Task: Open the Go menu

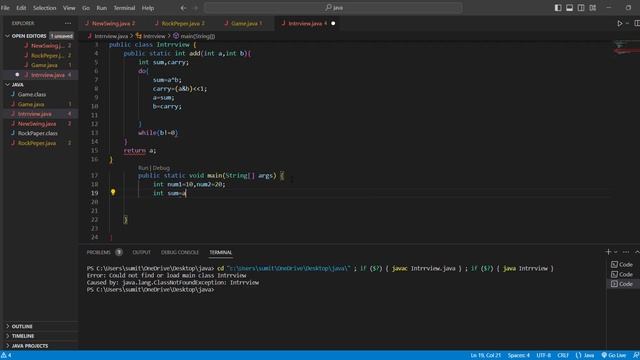Action: click(x=86, y=8)
